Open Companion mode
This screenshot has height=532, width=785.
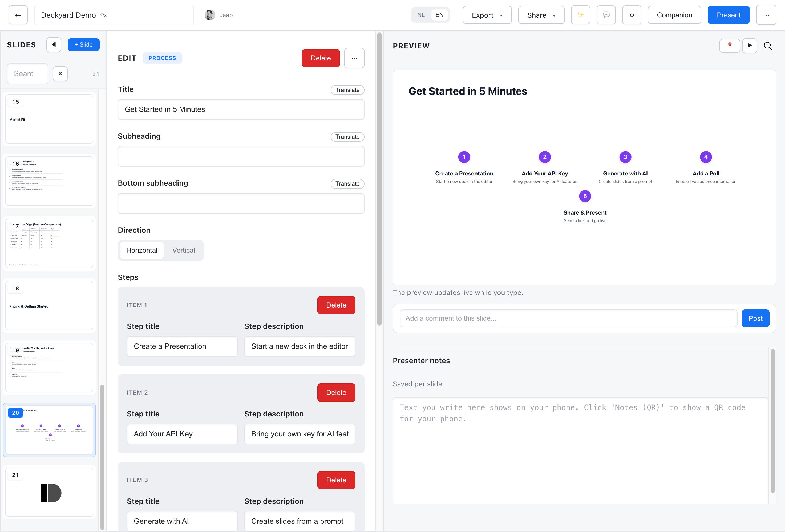pos(674,15)
